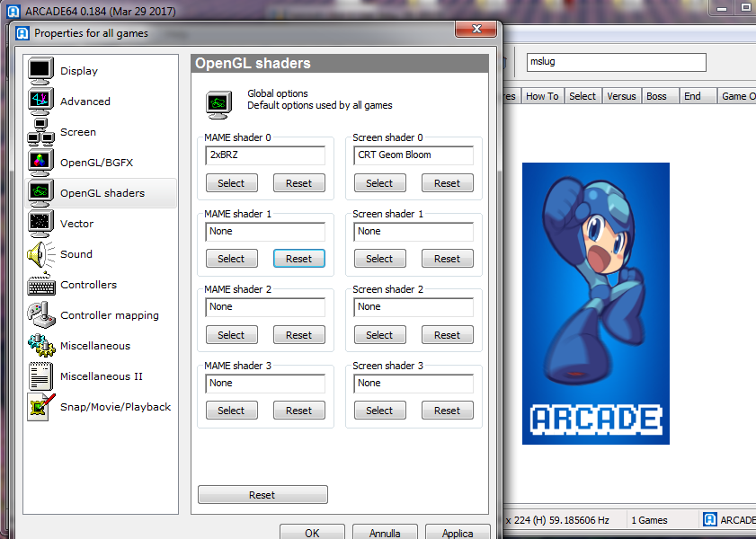Confirm with the OK button
This screenshot has width=756, height=539.
tap(312, 533)
